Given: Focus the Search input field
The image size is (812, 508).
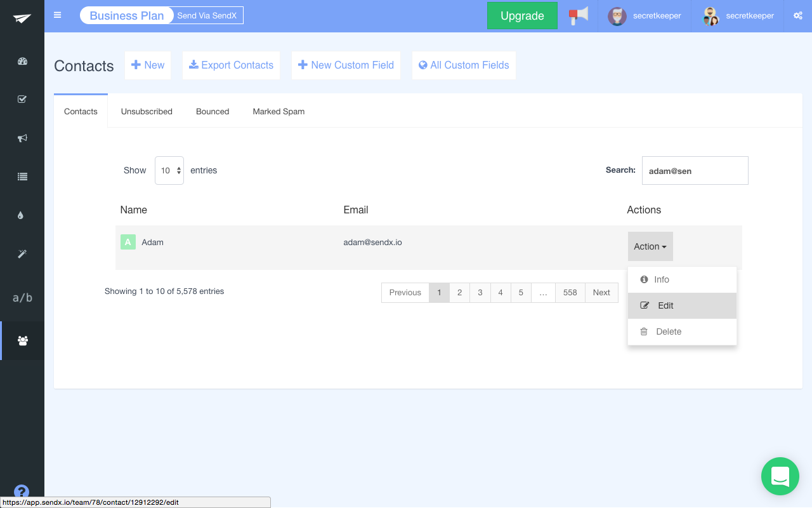Looking at the screenshot, I should coord(695,171).
